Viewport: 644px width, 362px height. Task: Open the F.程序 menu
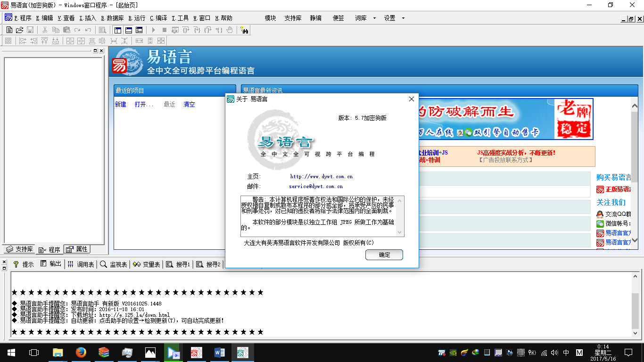click(23, 18)
